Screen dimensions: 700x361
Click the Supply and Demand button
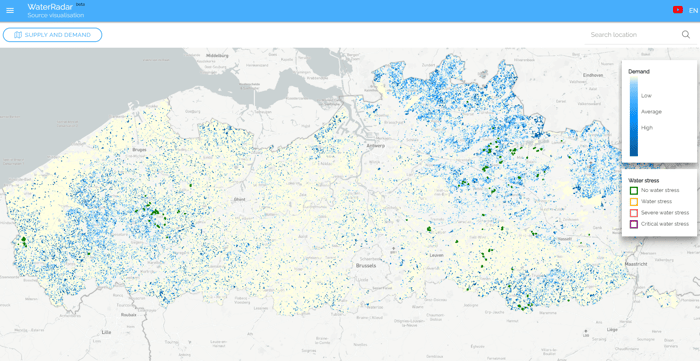[53, 35]
